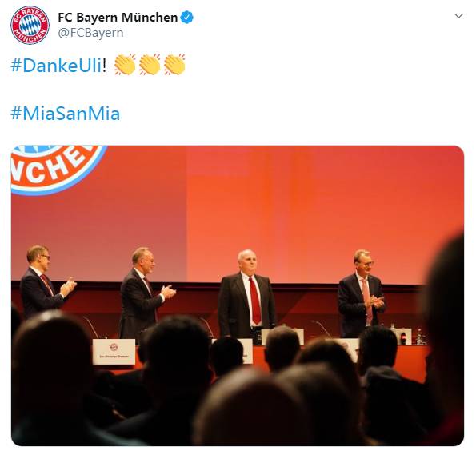Click the rightmost applauding man with glasses
476x455 pixels.
click(x=362, y=293)
